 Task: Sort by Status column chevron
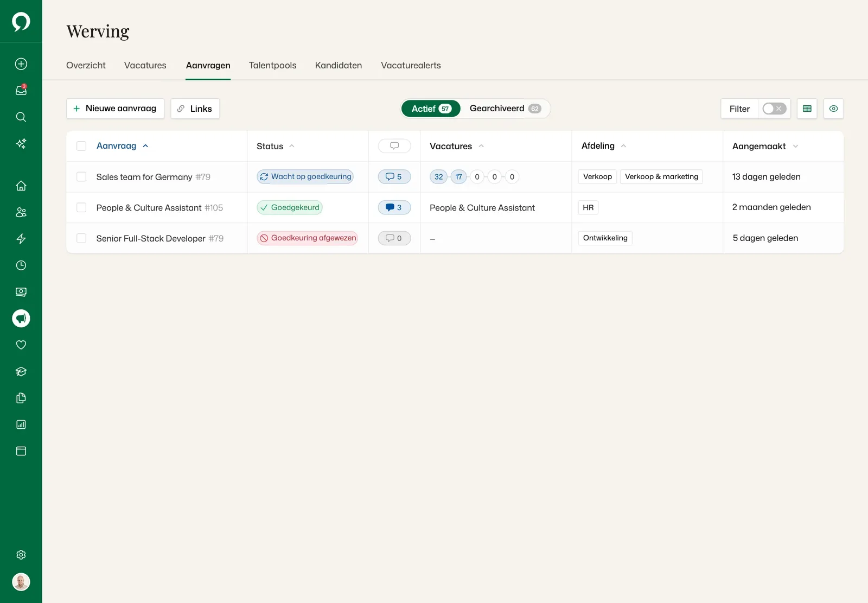(292, 146)
